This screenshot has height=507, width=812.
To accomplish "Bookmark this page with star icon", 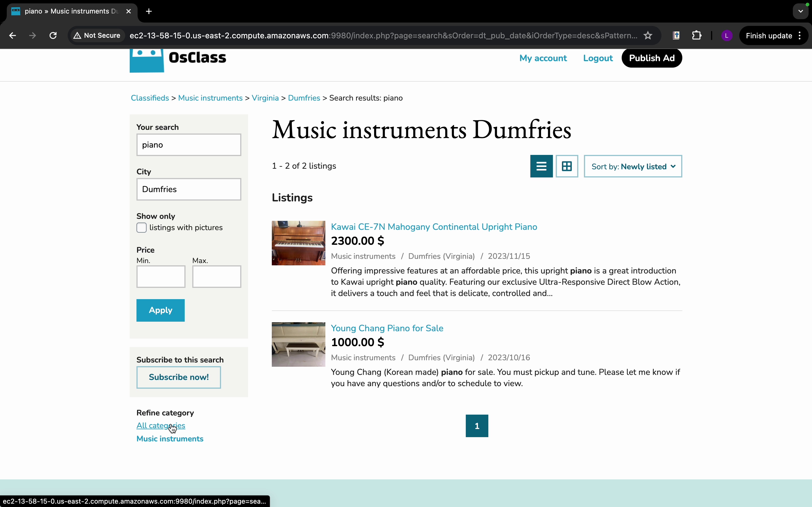I will 648,35.
